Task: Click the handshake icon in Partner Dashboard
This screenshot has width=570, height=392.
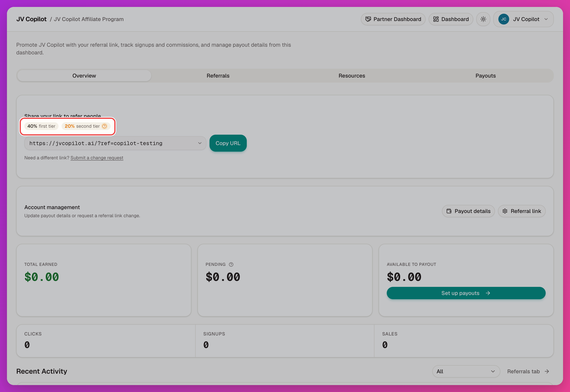Action: coord(368,19)
